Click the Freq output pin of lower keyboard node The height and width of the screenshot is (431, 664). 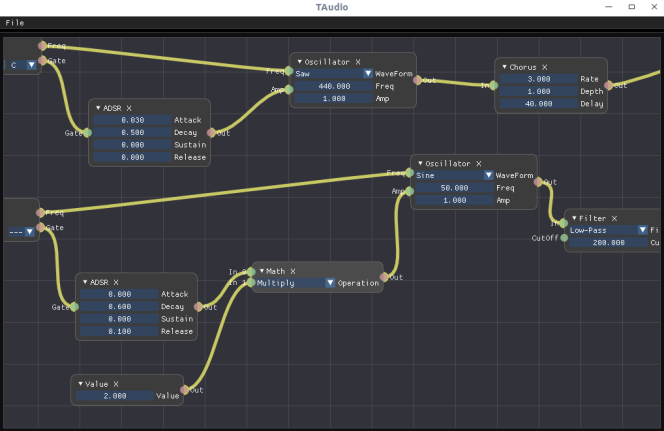(x=40, y=213)
